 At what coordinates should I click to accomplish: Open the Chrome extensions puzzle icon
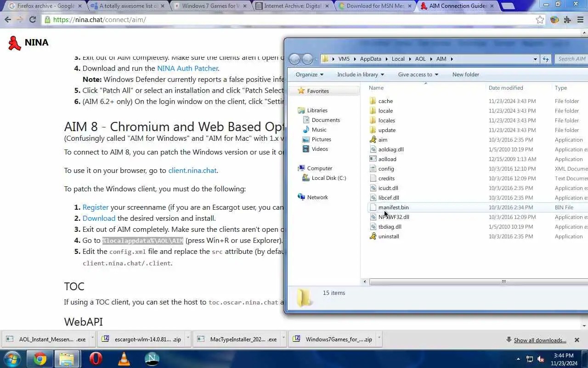(567, 20)
